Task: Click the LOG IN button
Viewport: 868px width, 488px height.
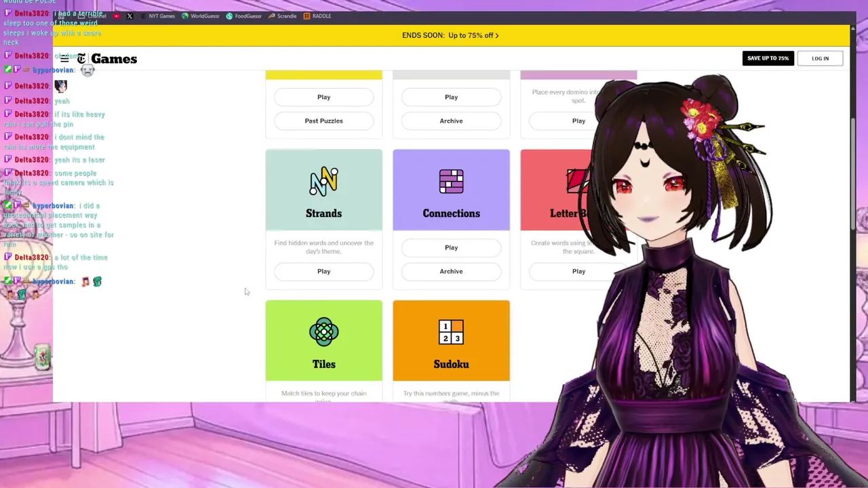Action: 820,58
